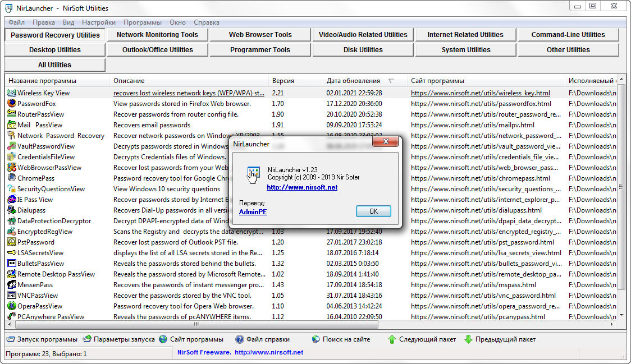Sort by the Версия column header
This screenshot has height=364, width=631.
(x=283, y=81)
